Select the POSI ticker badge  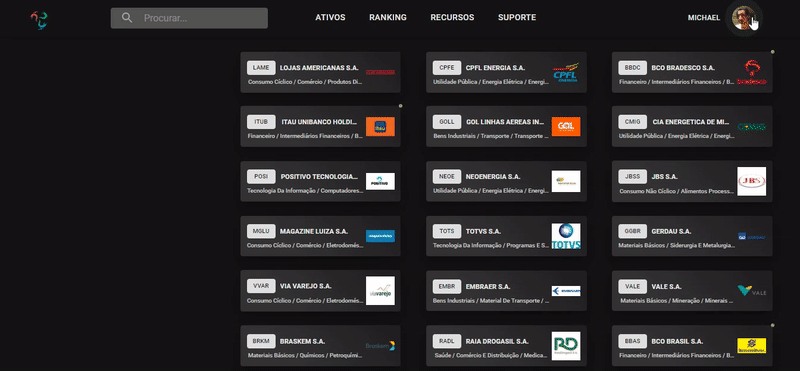pos(261,177)
